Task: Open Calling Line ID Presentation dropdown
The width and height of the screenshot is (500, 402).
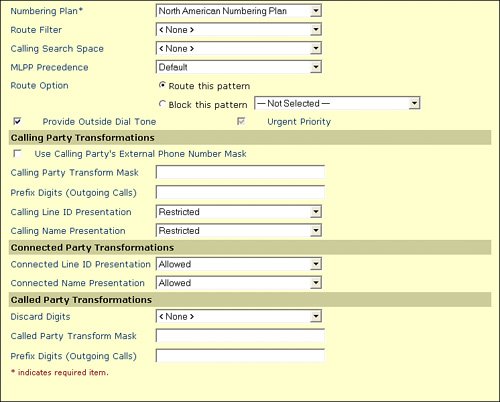Action: [239, 212]
